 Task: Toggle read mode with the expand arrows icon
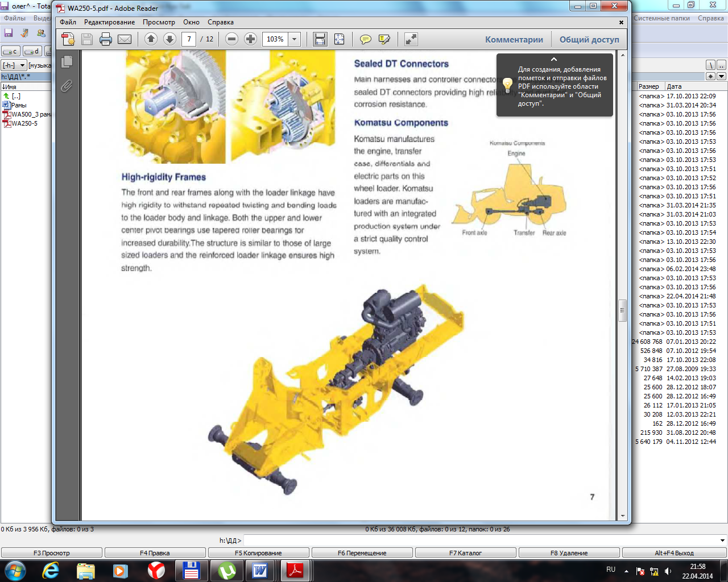pyautogui.click(x=411, y=39)
